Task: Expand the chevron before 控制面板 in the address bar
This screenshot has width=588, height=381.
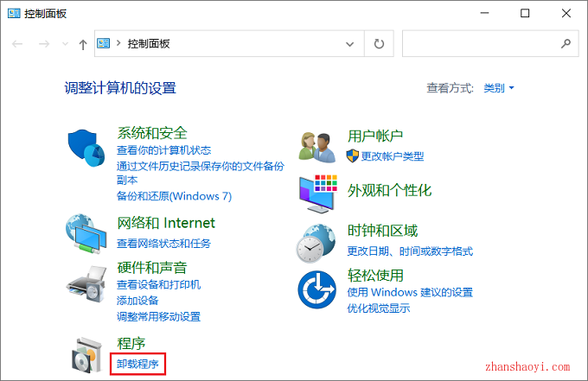Action: pyautogui.click(x=118, y=43)
